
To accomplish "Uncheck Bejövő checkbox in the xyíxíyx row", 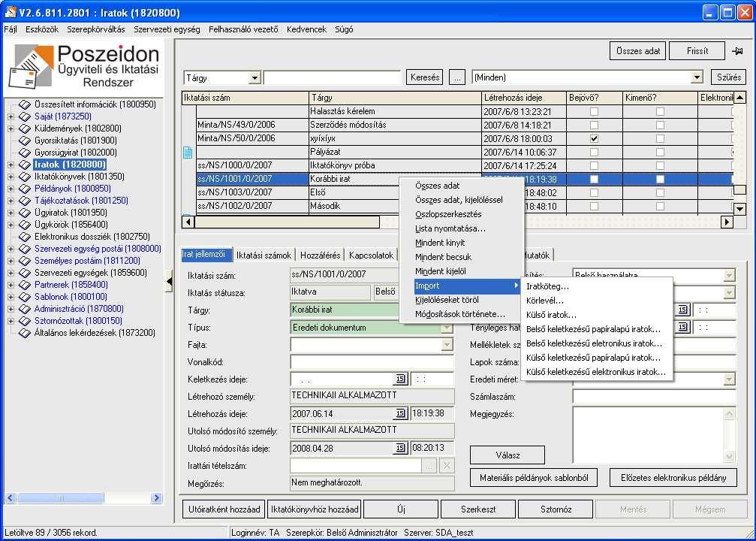I will pyautogui.click(x=594, y=138).
